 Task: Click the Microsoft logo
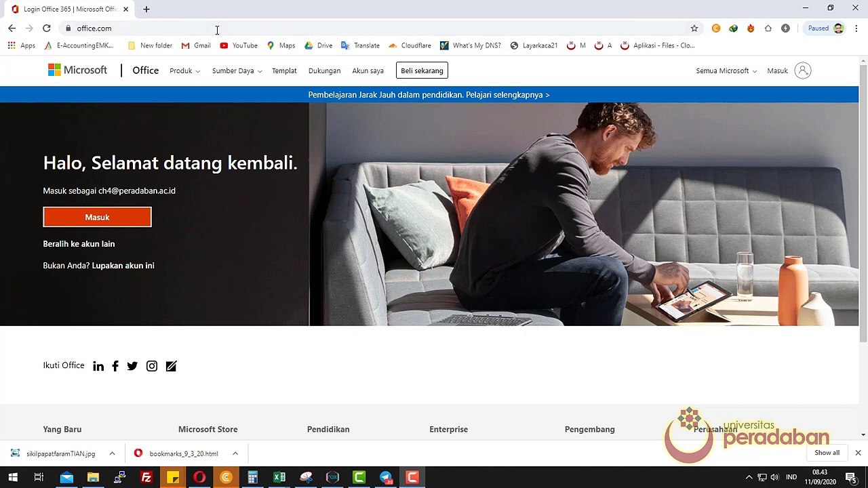pos(77,70)
